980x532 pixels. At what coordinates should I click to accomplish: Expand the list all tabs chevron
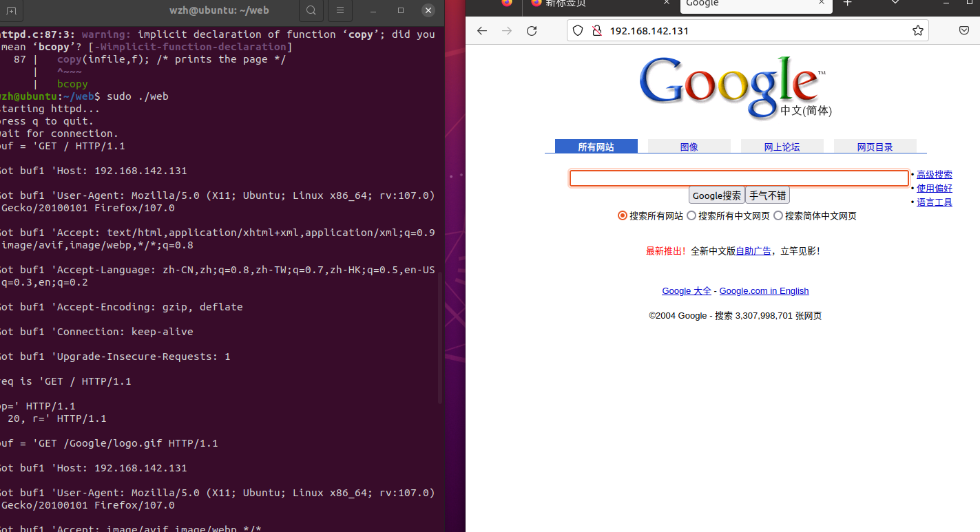coord(895,3)
